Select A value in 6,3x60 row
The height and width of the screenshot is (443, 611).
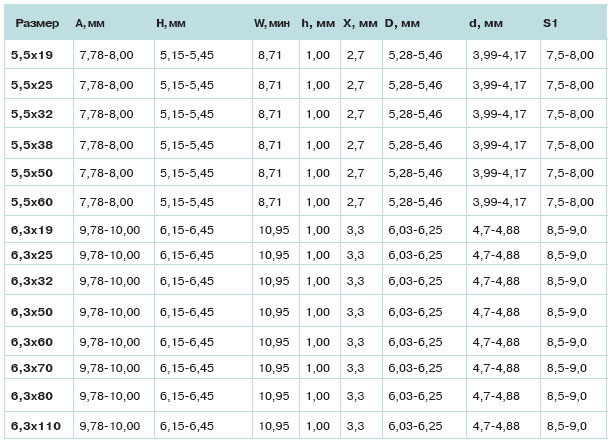click(110, 342)
